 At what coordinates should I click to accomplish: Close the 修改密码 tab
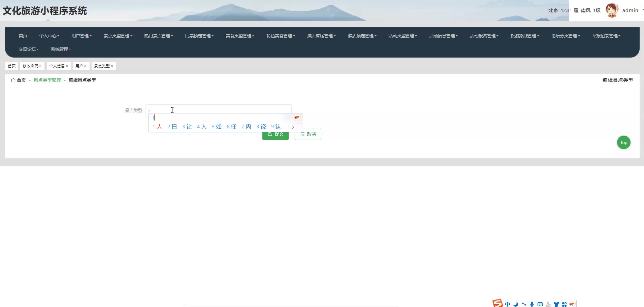tap(40, 66)
